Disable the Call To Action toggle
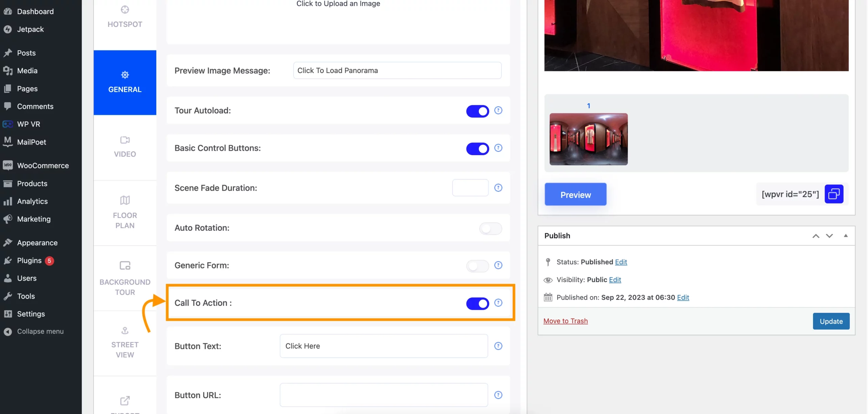868x414 pixels. pyautogui.click(x=477, y=303)
